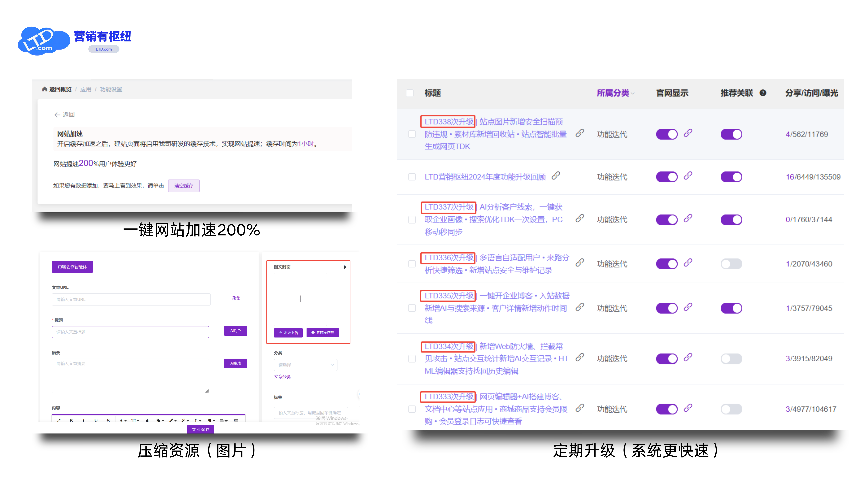This screenshot has width=868, height=488.
Task: Click the 官网显示 link icon in the LTD335次升级 row
Action: pos(688,307)
